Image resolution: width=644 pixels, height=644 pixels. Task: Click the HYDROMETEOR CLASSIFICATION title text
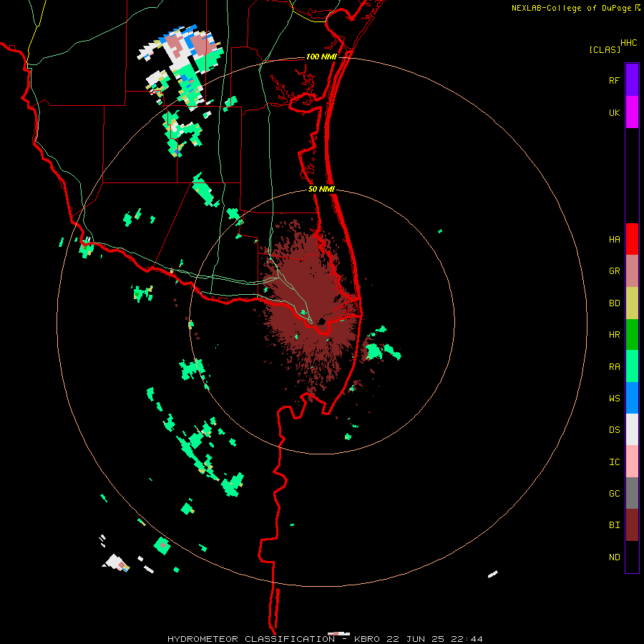tap(251, 639)
